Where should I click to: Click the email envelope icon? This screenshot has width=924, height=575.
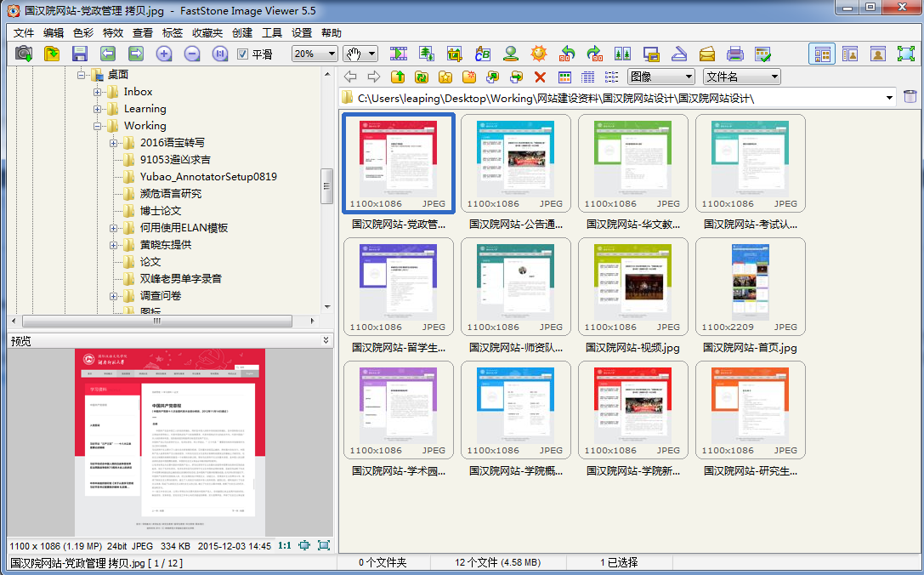click(707, 54)
